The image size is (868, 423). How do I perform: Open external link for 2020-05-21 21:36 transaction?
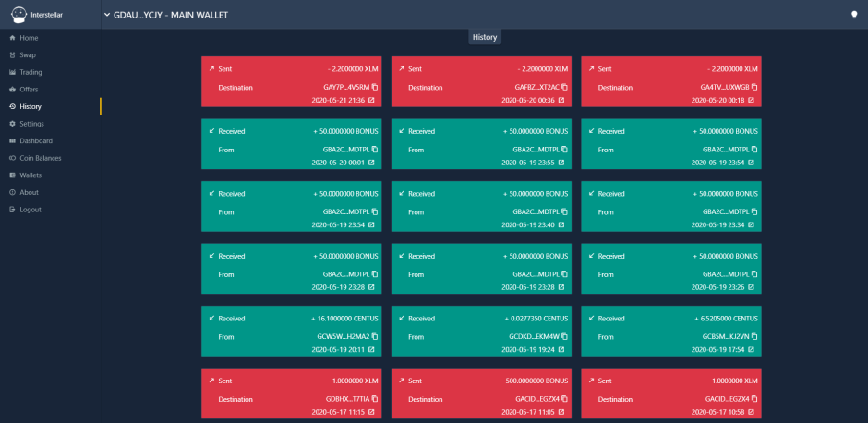coord(371,101)
